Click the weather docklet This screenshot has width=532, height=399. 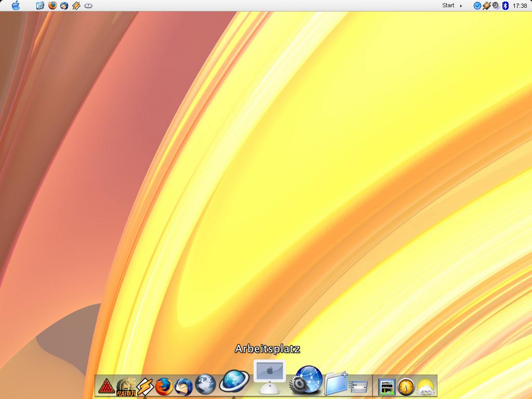[x=425, y=387]
